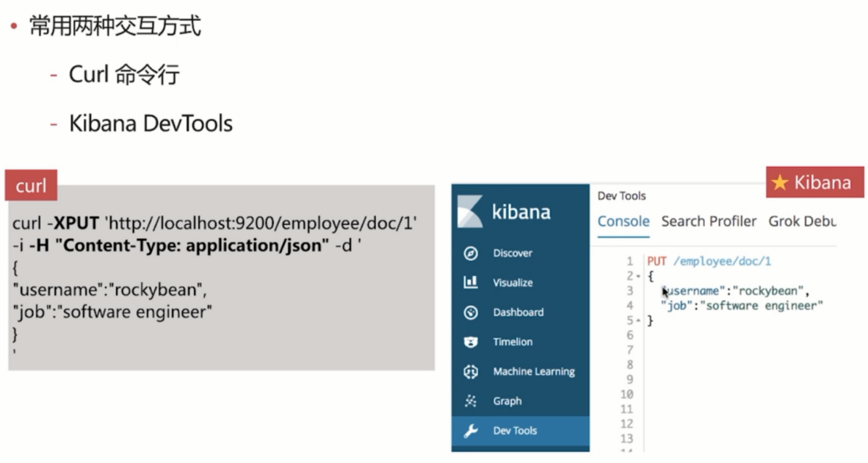Click the Graph nodes icon
The width and height of the screenshot is (868, 463).
(x=471, y=401)
